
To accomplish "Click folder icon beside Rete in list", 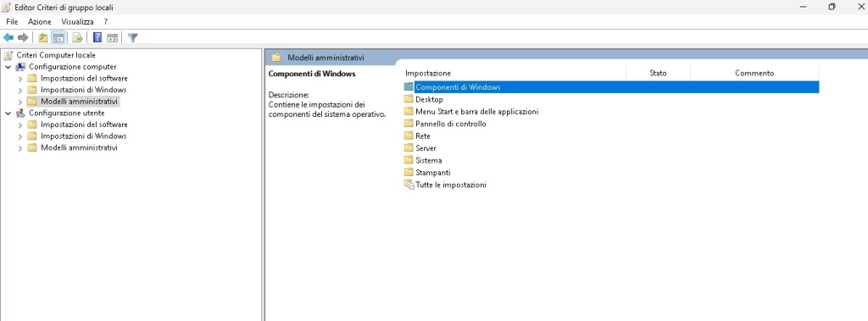I will (x=409, y=136).
